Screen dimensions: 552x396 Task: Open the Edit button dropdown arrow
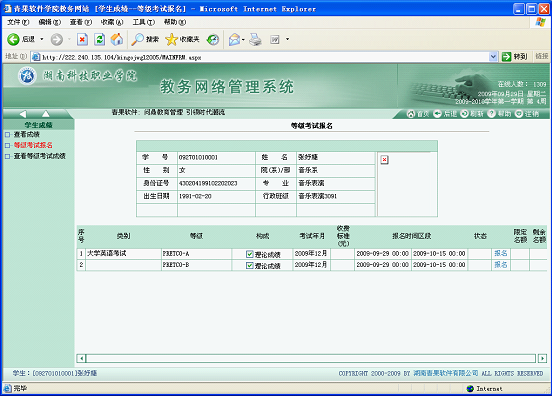click(x=287, y=39)
